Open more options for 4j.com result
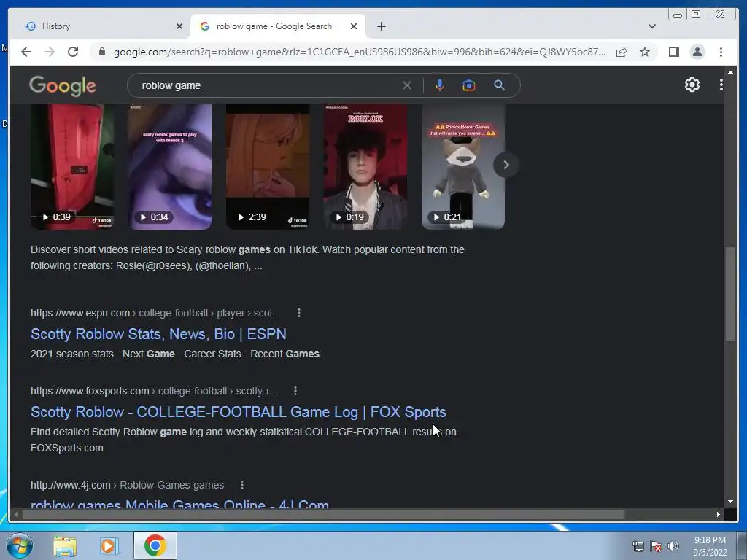747x560 pixels. (242, 485)
